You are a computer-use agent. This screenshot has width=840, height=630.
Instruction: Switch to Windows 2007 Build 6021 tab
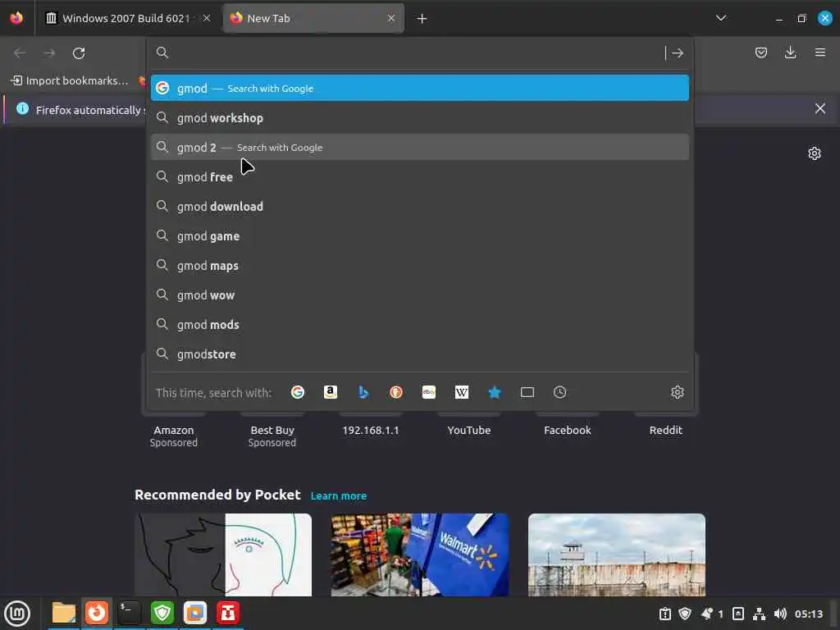point(128,18)
